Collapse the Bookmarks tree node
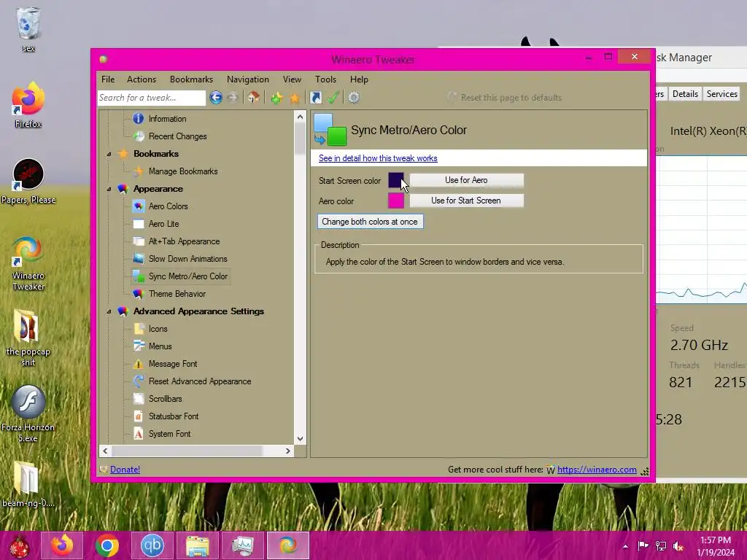This screenshot has height=560, width=747. click(109, 155)
